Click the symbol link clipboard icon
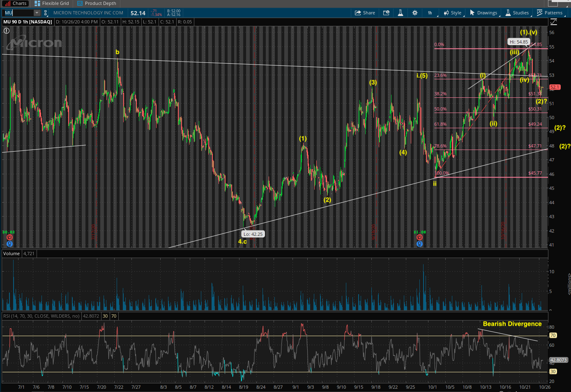This screenshot has width=571, height=392. click(x=46, y=13)
